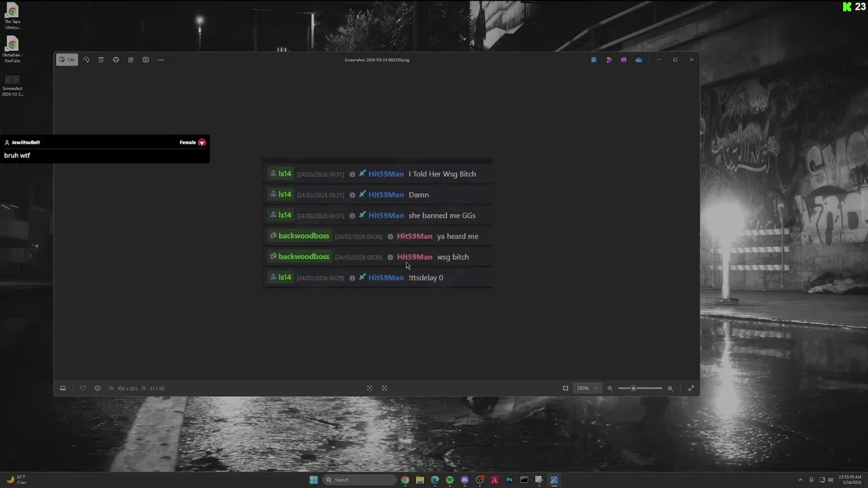The image size is (868, 488).
Task: Open the OneDrive cloud icon
Action: click(x=639, y=60)
